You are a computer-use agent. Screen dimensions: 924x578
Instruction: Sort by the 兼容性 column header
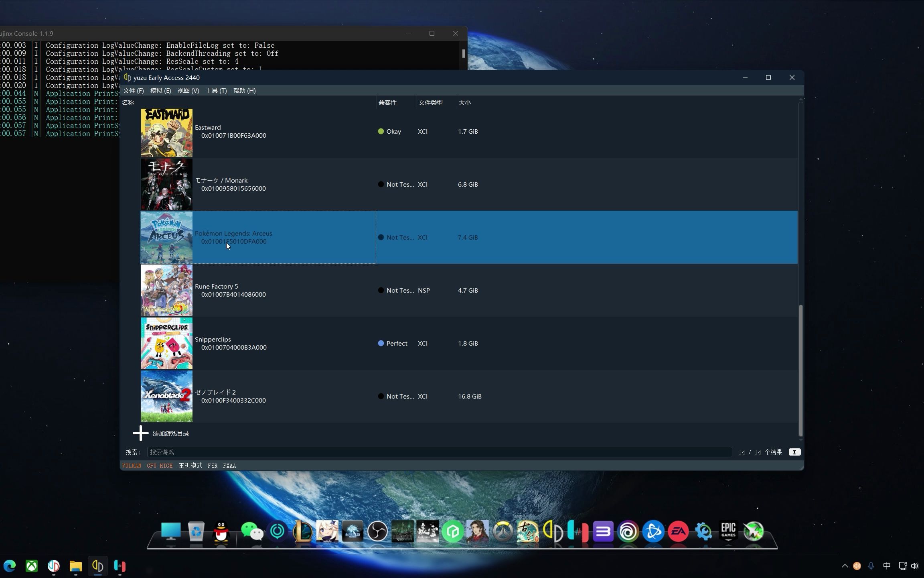(x=387, y=103)
